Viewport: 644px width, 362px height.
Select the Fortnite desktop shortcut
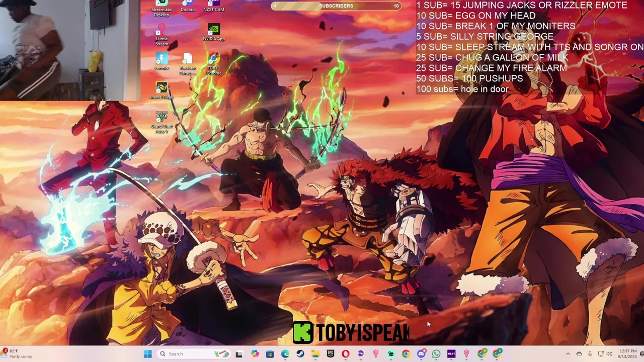coord(162,61)
